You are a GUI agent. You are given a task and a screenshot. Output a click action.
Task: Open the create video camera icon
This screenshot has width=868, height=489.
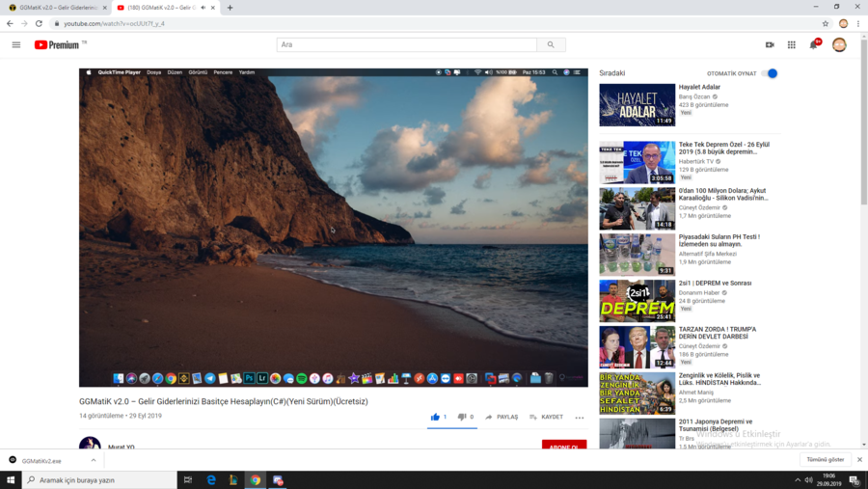tap(770, 44)
